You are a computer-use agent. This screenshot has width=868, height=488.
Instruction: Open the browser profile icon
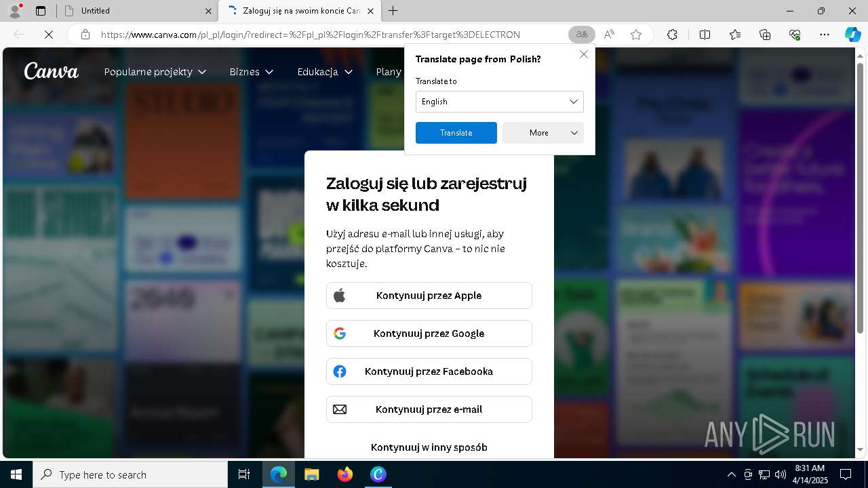[15, 11]
